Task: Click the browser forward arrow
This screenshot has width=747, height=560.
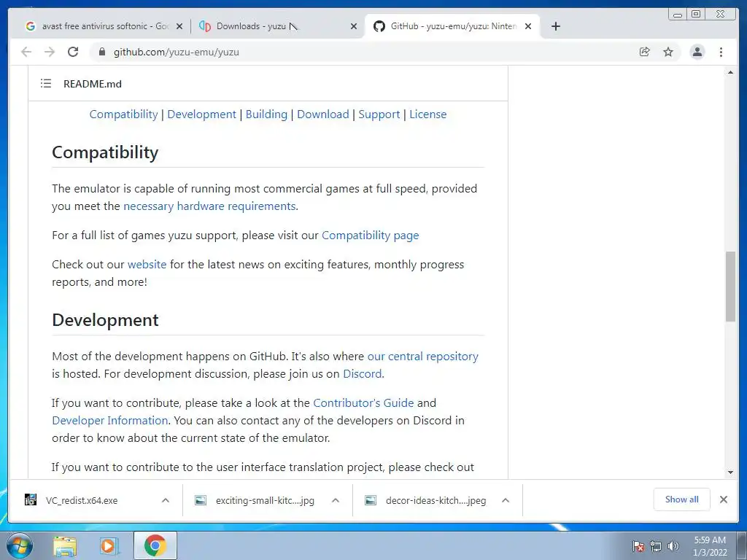Action: [x=50, y=52]
